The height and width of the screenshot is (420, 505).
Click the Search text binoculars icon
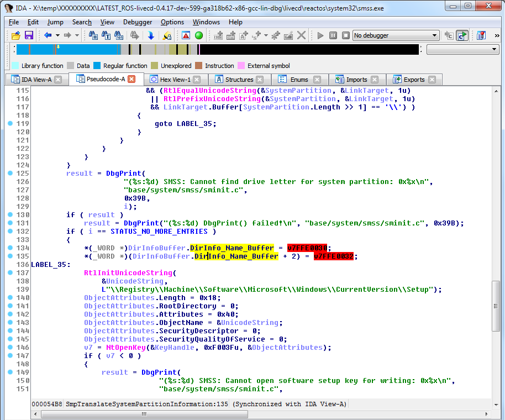coord(106,35)
